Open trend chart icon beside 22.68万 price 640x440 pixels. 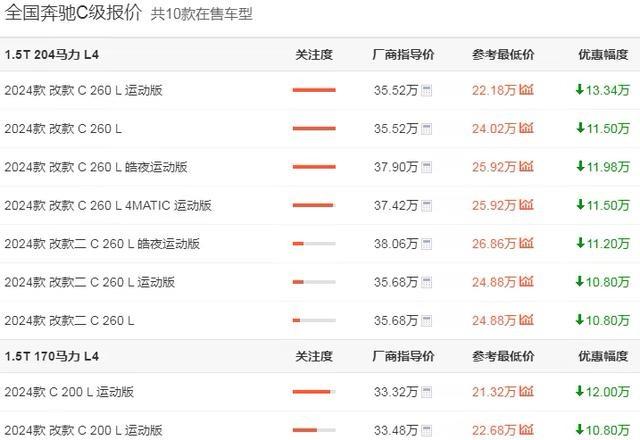pos(527,430)
